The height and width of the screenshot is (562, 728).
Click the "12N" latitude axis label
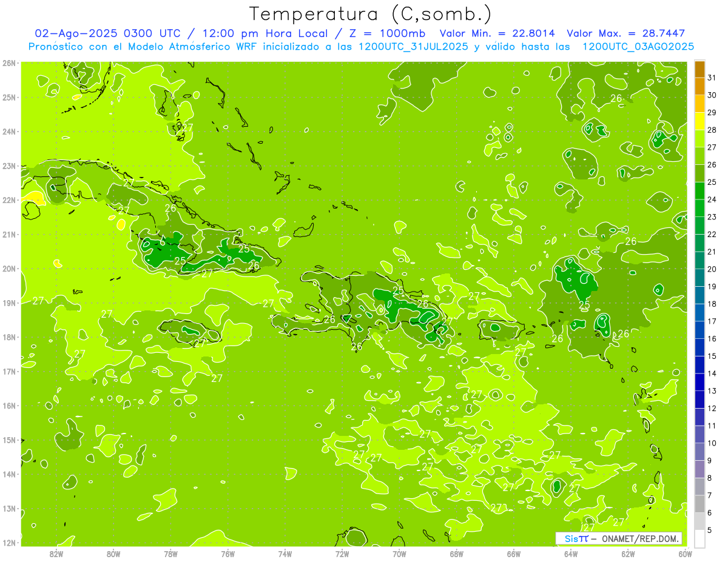8,543
